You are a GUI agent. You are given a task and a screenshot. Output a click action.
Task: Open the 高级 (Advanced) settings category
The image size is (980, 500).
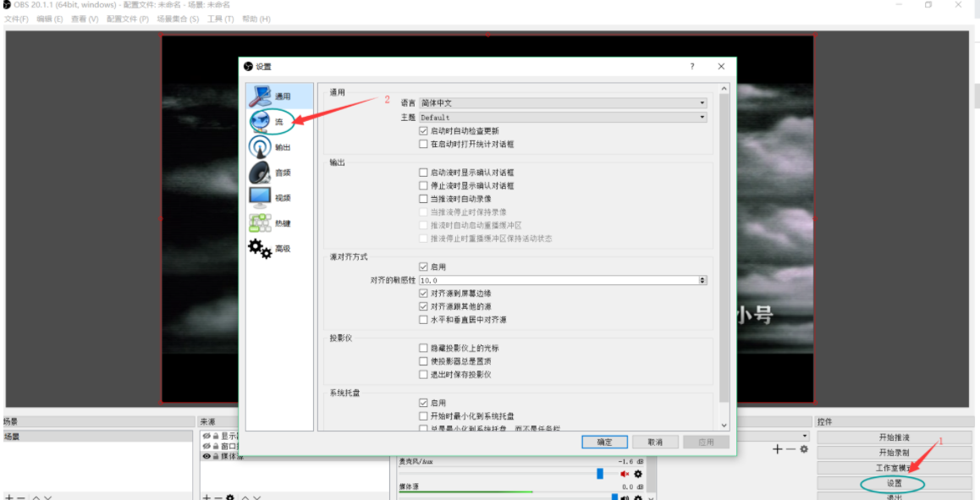tap(279, 248)
